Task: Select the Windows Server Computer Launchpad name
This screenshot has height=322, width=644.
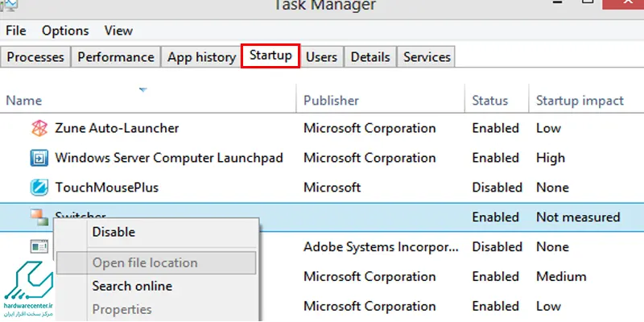Action: (x=169, y=158)
